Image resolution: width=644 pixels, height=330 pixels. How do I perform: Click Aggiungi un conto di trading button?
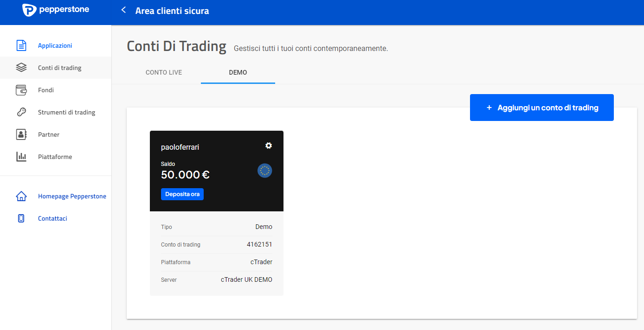coord(542,108)
